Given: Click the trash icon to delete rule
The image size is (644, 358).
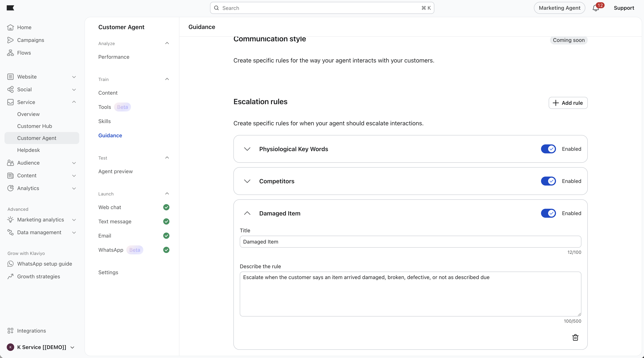Looking at the screenshot, I should tap(575, 337).
